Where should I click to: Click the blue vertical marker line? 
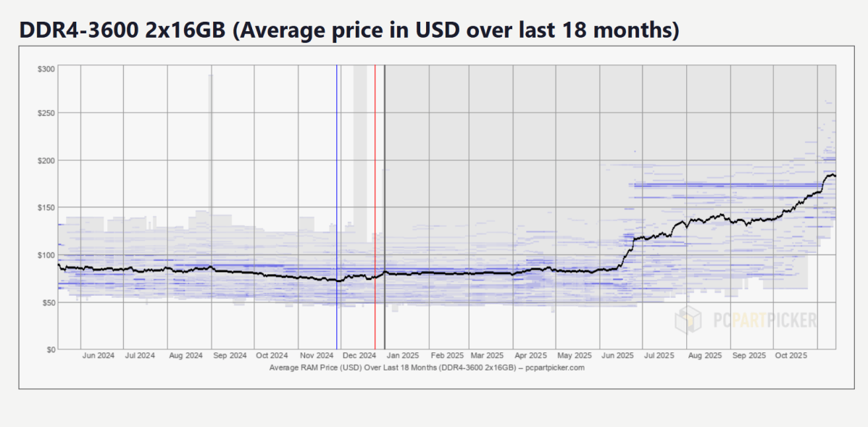coord(337,217)
